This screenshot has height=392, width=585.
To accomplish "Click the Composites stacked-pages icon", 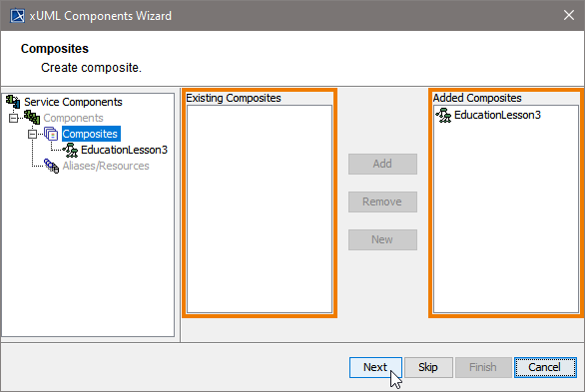I will [51, 134].
